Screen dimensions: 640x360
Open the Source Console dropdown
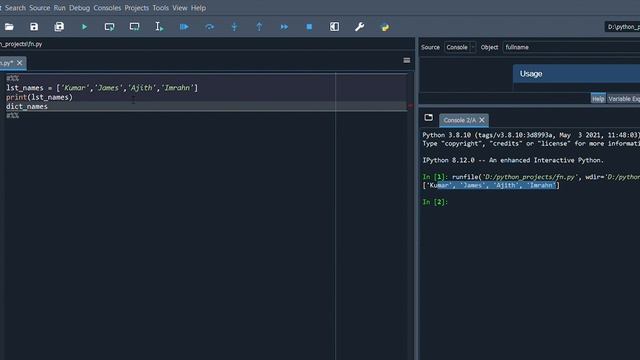point(460,47)
